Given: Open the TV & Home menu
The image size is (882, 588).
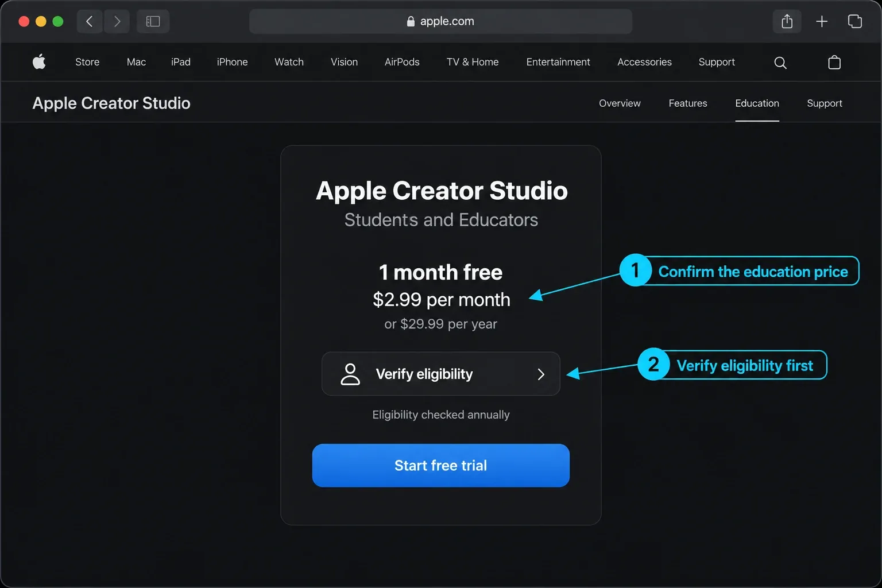Looking at the screenshot, I should [473, 62].
